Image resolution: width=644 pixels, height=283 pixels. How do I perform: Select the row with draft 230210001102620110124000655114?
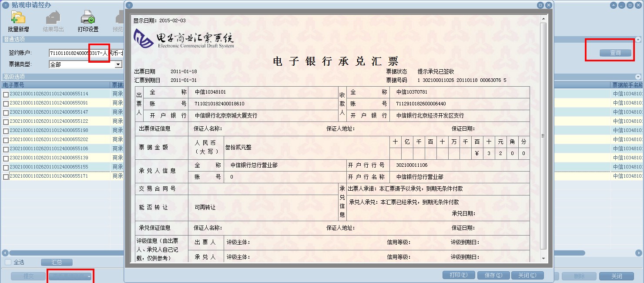click(63, 94)
